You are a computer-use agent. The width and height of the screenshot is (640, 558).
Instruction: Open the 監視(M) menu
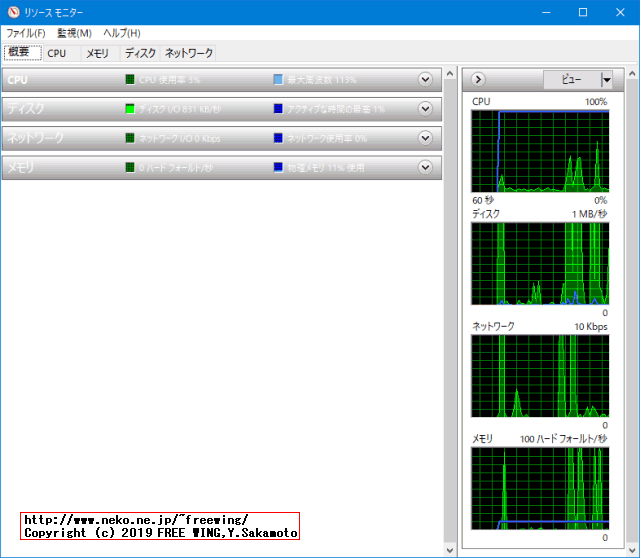point(74,34)
